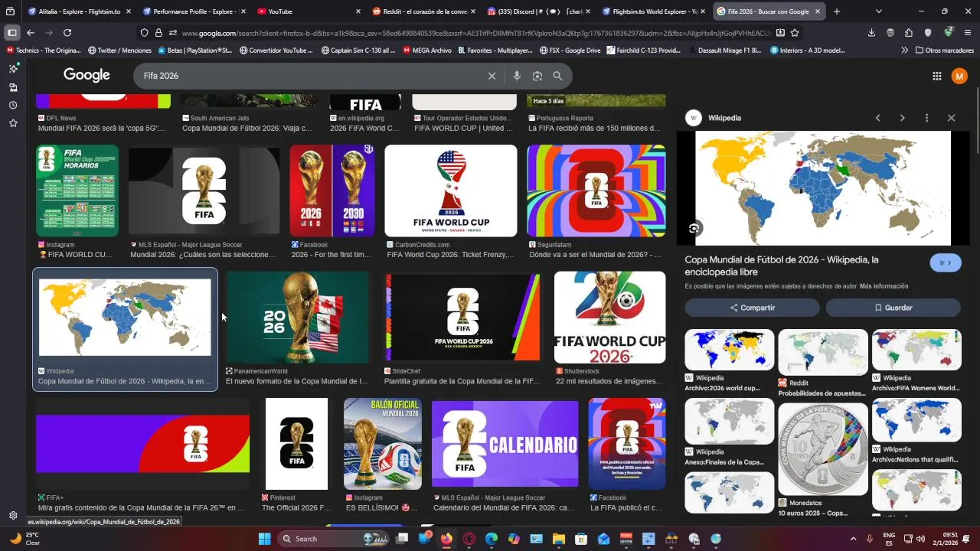
Task: Search inside this image with Lens
Action: tap(694, 228)
